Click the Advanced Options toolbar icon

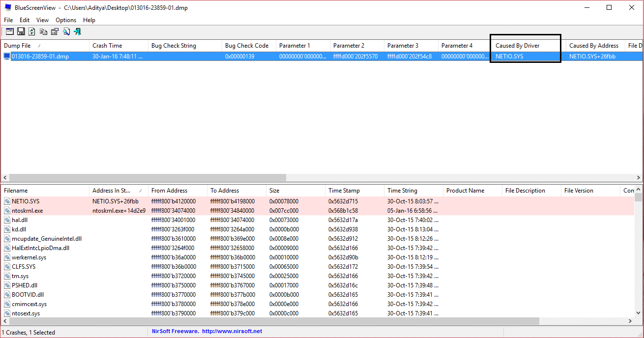[x=9, y=32]
